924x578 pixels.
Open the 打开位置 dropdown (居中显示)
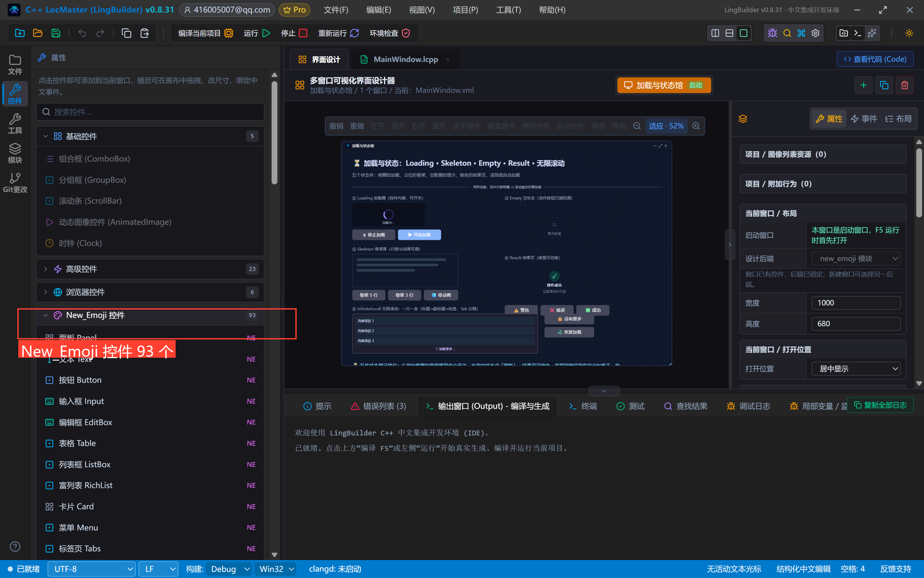pyautogui.click(x=856, y=369)
